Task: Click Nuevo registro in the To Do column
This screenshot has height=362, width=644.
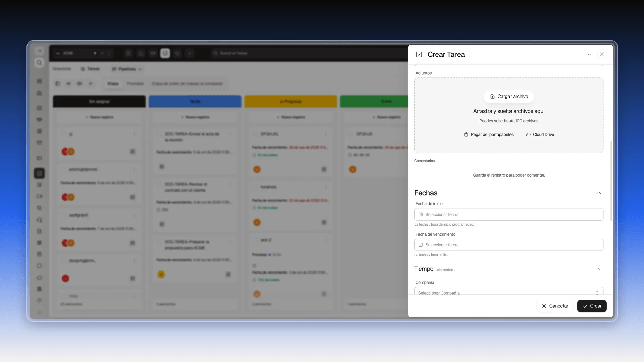Action: point(195,117)
